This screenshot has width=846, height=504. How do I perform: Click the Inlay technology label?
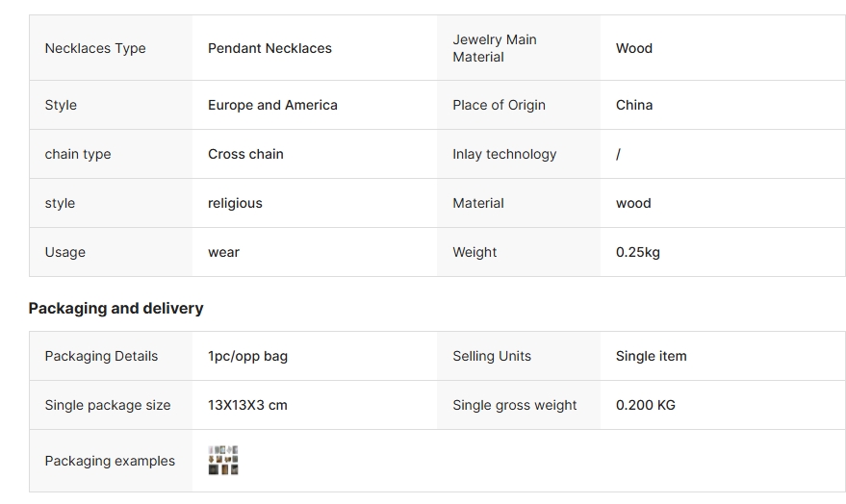coord(504,154)
